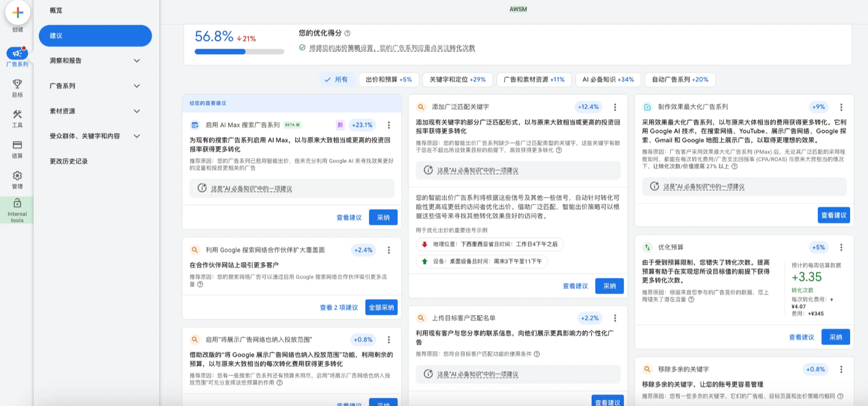Click help icon after 客户匹配功能的使用条件
This screenshot has width=868, height=406.
pyautogui.click(x=537, y=354)
